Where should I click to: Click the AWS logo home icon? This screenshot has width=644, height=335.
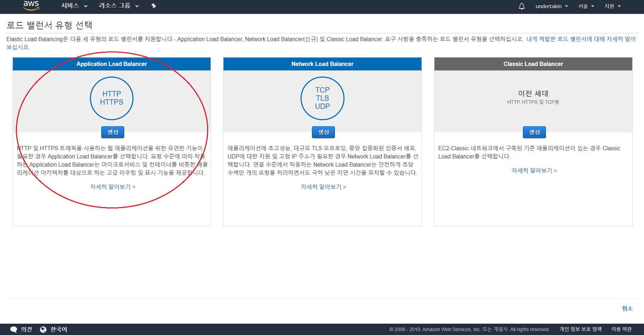click(31, 6)
